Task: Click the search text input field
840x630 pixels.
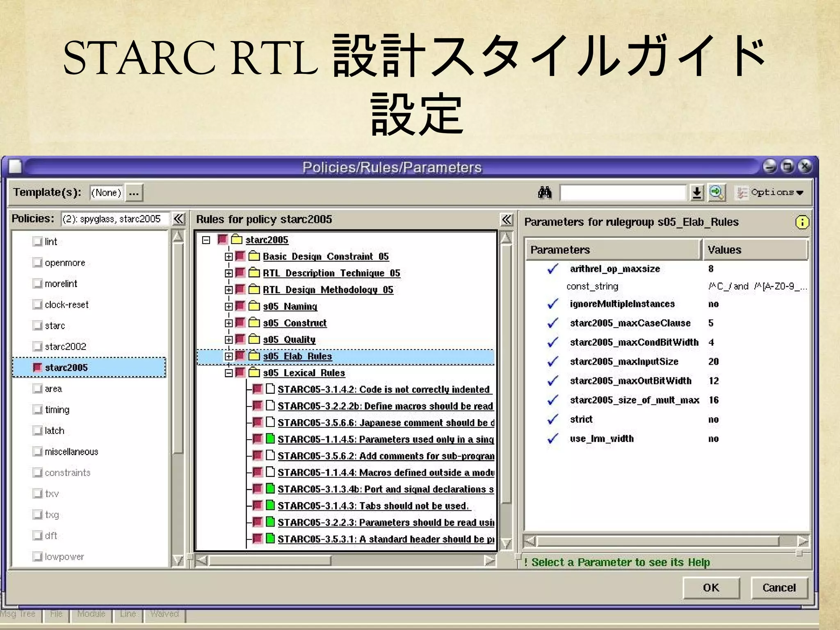Action: pyautogui.click(x=623, y=192)
